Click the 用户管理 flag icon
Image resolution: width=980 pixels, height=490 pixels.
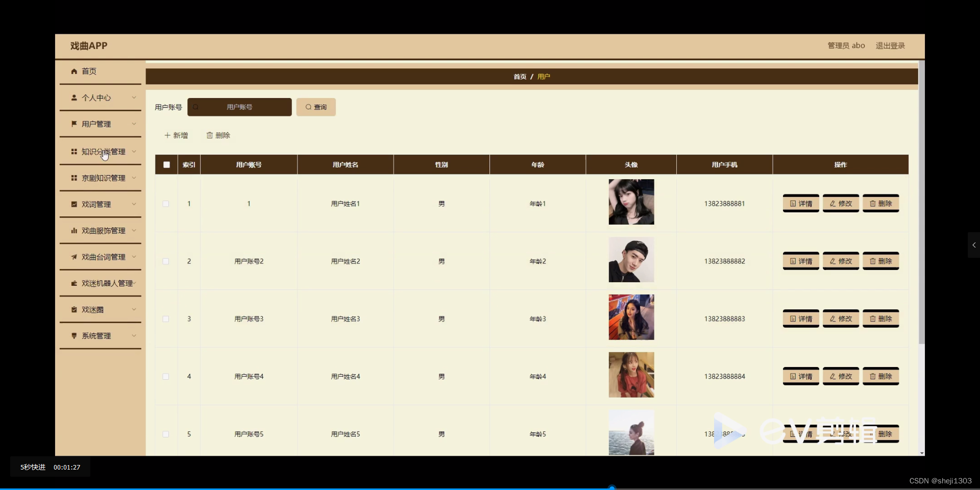tap(73, 124)
